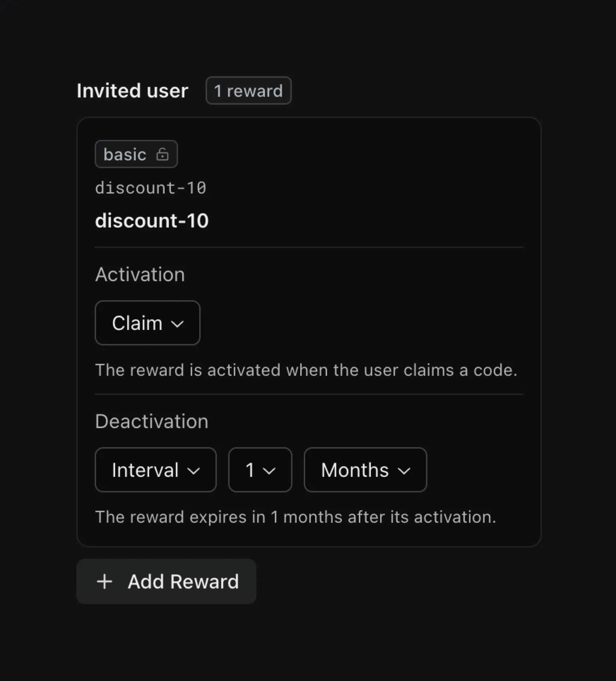Open the Interval deactivation dropdown

(x=155, y=470)
